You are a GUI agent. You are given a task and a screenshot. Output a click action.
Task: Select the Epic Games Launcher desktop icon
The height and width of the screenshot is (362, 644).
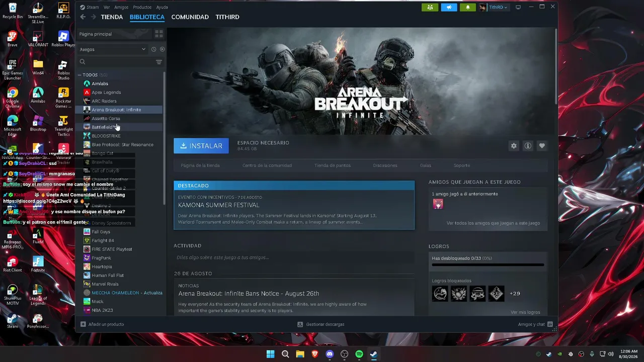coord(13,70)
